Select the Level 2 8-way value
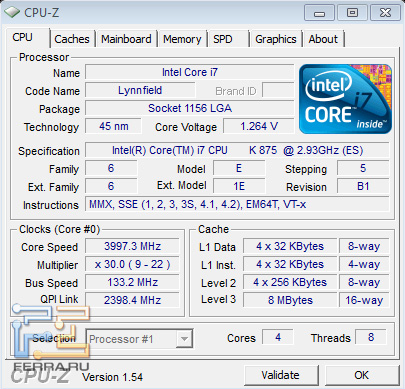Screen dimensions: 405x389 tap(364, 282)
